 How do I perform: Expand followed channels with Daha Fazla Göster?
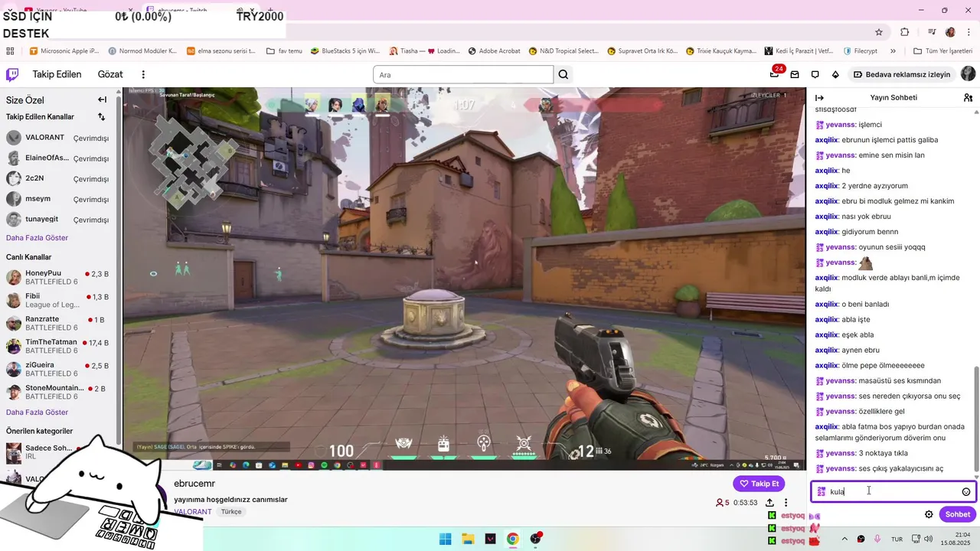[37, 238]
